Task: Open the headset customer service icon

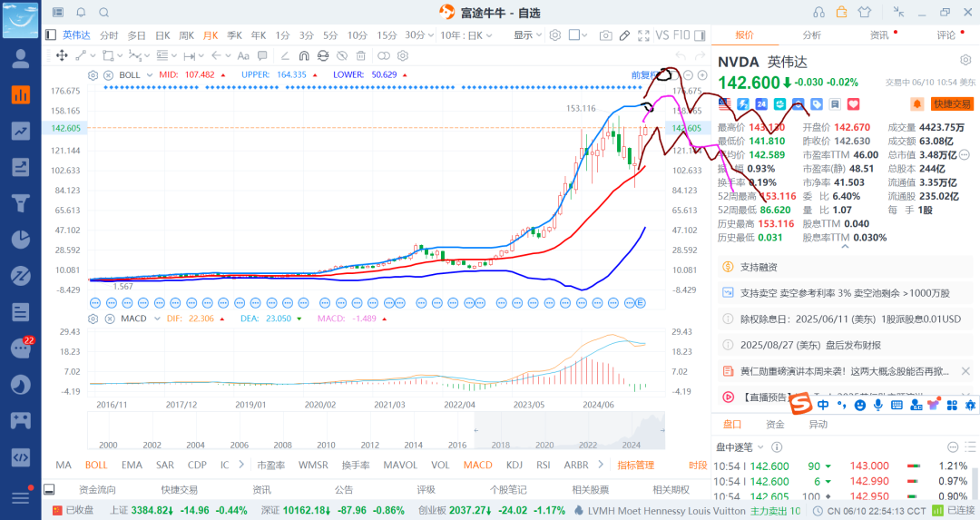Action: point(818,13)
